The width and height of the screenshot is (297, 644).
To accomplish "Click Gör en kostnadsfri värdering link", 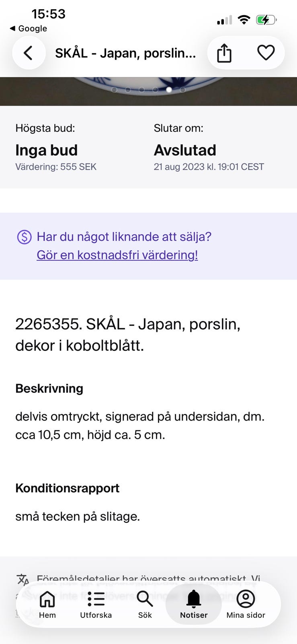I will 117,255.
